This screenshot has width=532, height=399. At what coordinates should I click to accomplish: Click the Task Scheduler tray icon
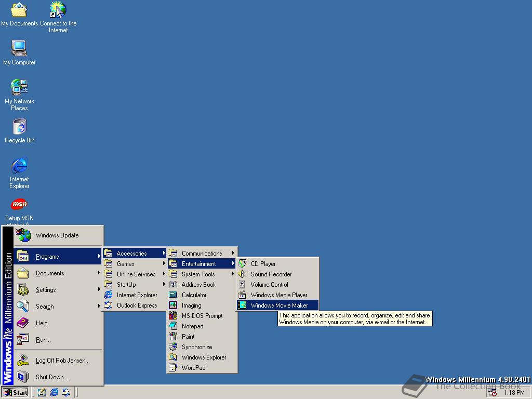pyautogui.click(x=493, y=393)
